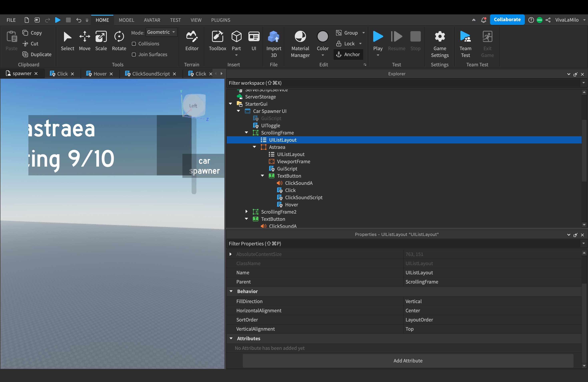
Task: Open the Material Manager
Action: pyautogui.click(x=300, y=43)
